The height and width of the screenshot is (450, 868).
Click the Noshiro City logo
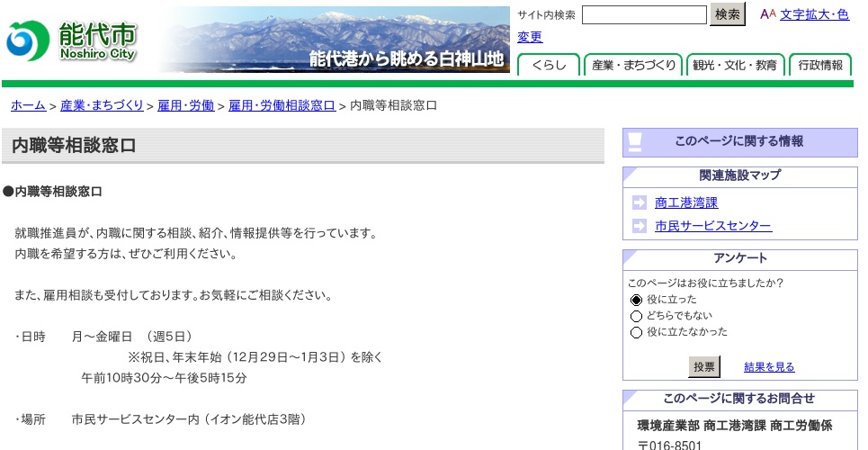pyautogui.click(x=72, y=40)
